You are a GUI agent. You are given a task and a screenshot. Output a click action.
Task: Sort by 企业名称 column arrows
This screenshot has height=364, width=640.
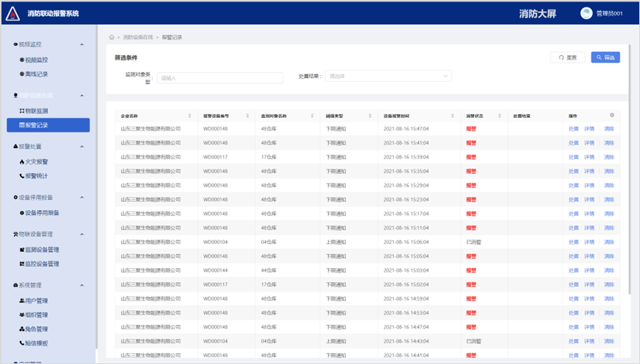tap(189, 116)
